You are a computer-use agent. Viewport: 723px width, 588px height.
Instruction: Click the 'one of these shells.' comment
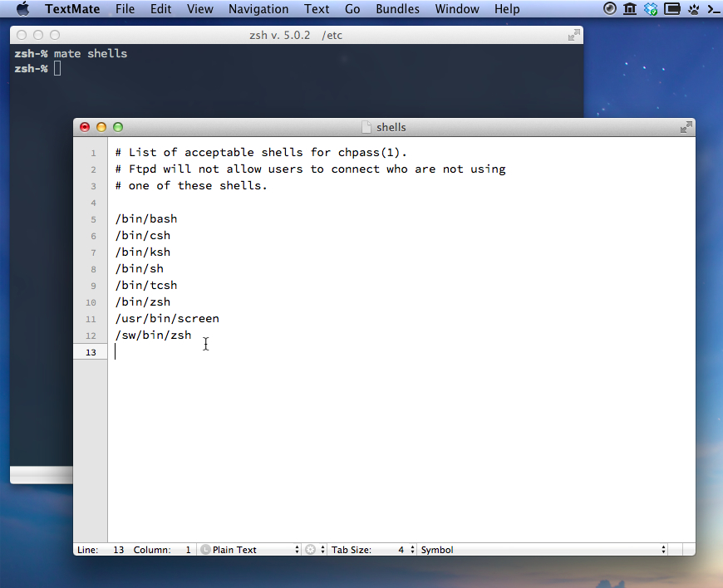(x=191, y=185)
